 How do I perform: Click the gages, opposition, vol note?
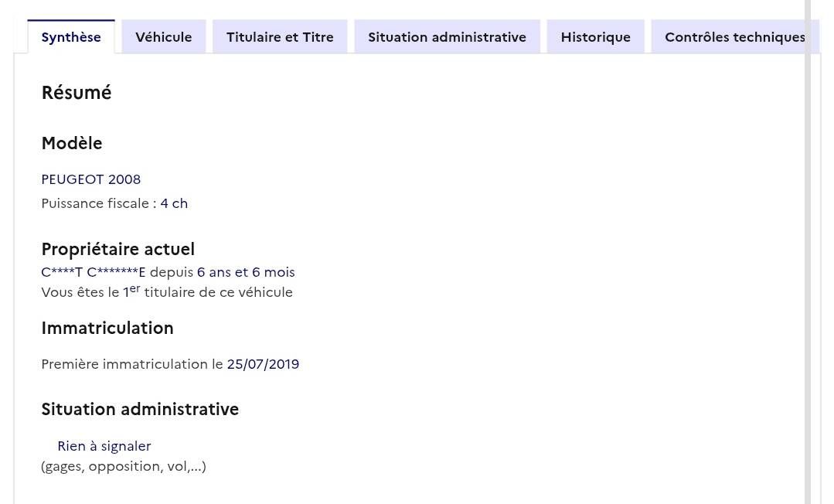[x=124, y=466]
